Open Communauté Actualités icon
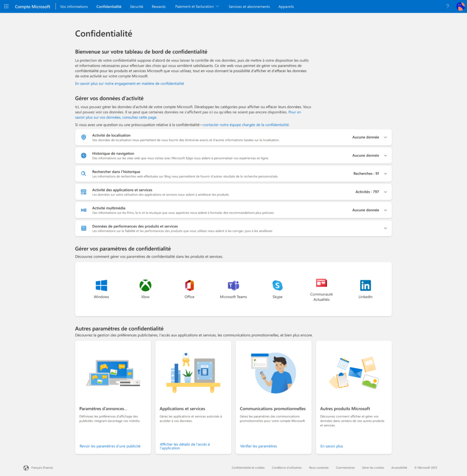 322,283
